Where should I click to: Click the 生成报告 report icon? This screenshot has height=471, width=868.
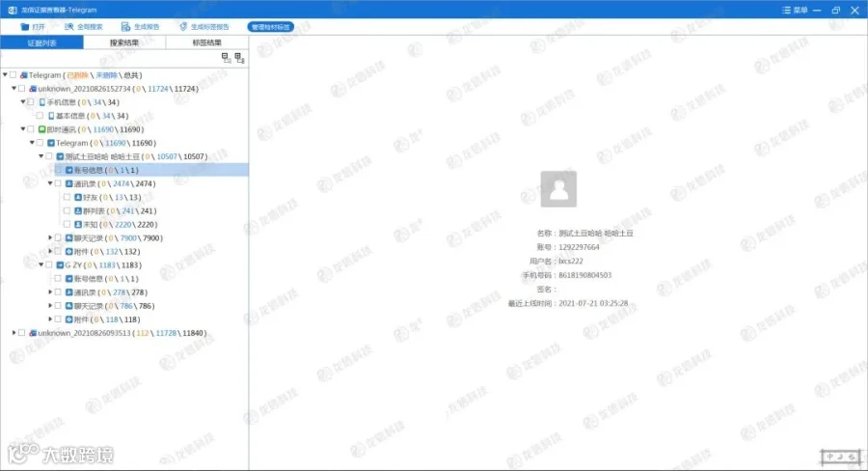point(125,27)
